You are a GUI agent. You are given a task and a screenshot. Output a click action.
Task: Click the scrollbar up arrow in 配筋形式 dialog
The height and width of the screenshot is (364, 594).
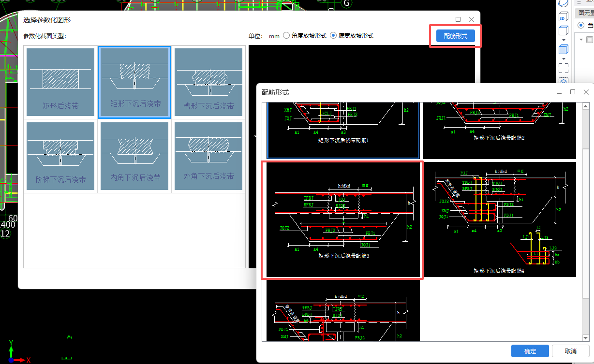point(585,106)
